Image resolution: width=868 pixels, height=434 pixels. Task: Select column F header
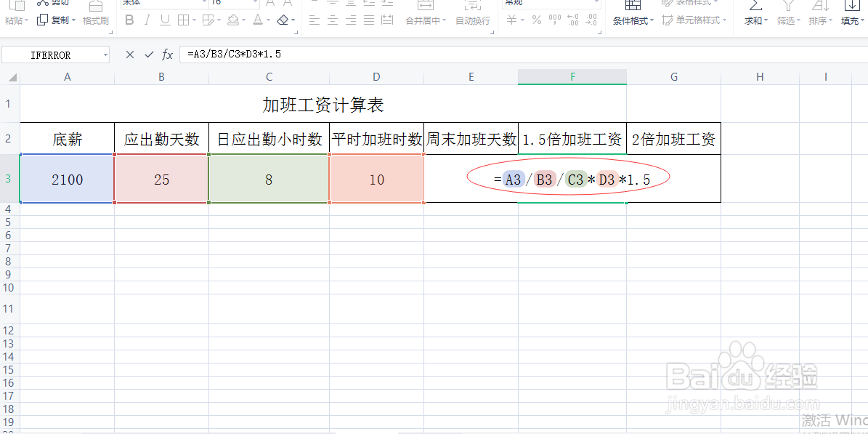click(x=572, y=76)
